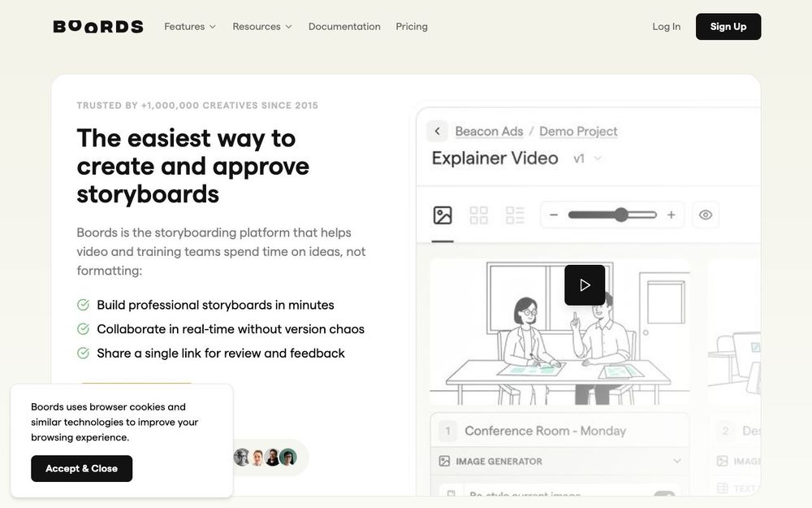The width and height of the screenshot is (812, 508).
Task: Click the Conference Room - Monday frame title
Action: 545,431
